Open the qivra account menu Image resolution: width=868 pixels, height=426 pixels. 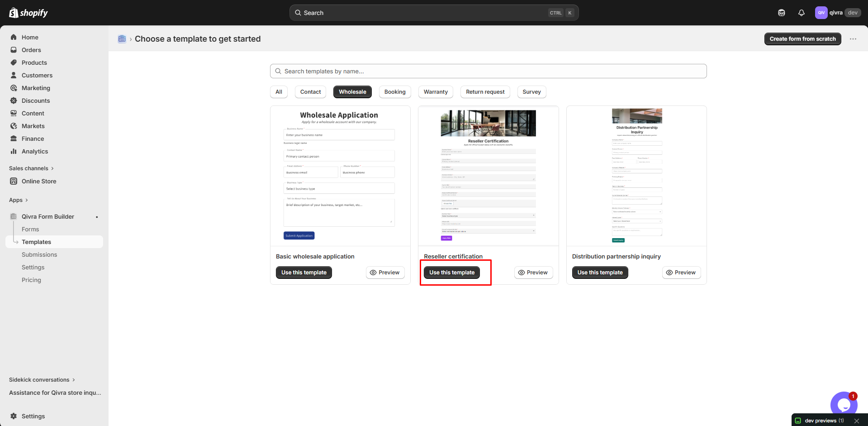pos(838,13)
